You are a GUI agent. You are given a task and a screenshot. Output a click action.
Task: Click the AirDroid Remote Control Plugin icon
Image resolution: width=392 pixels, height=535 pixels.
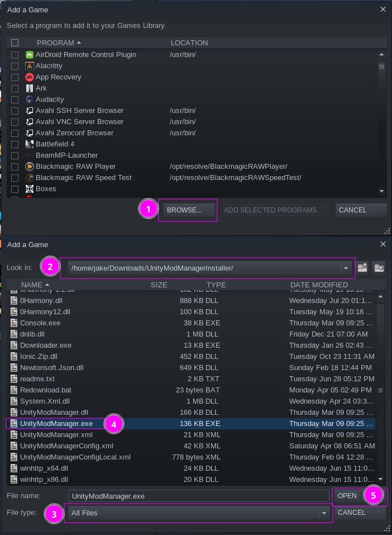[30, 55]
